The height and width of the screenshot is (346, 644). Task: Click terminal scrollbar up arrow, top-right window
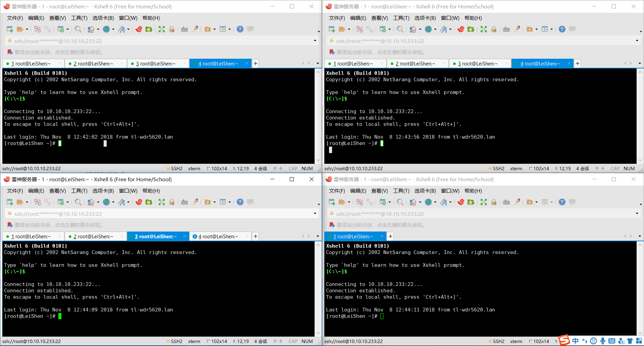tap(640, 72)
